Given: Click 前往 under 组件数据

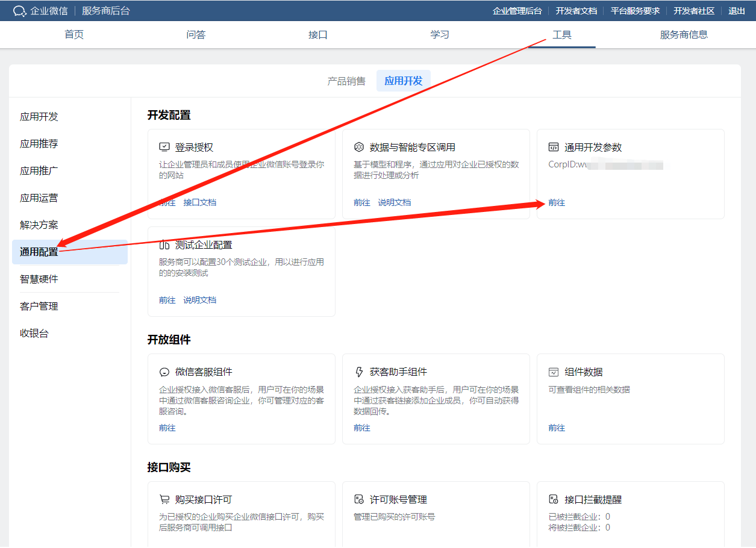Looking at the screenshot, I should click(x=557, y=428).
